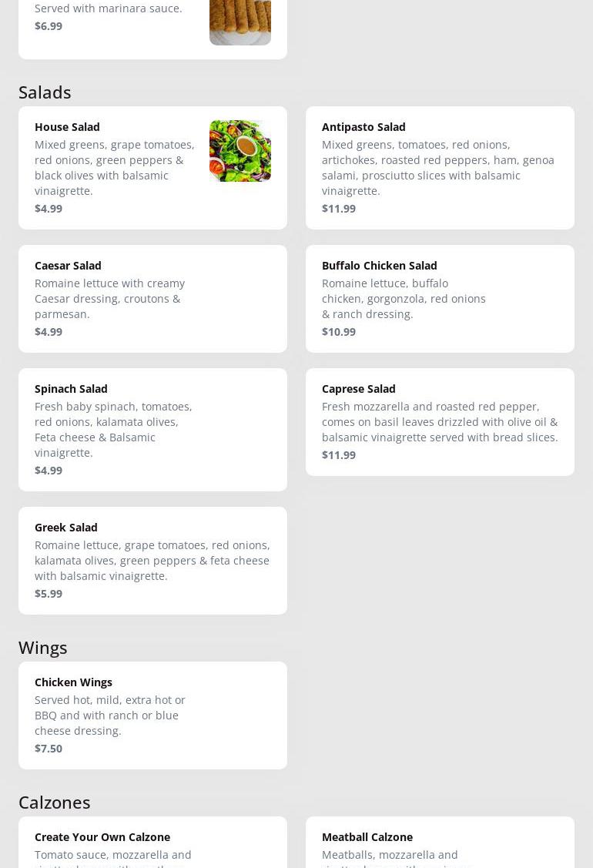Click the Wings section heading

pyautogui.click(x=43, y=648)
